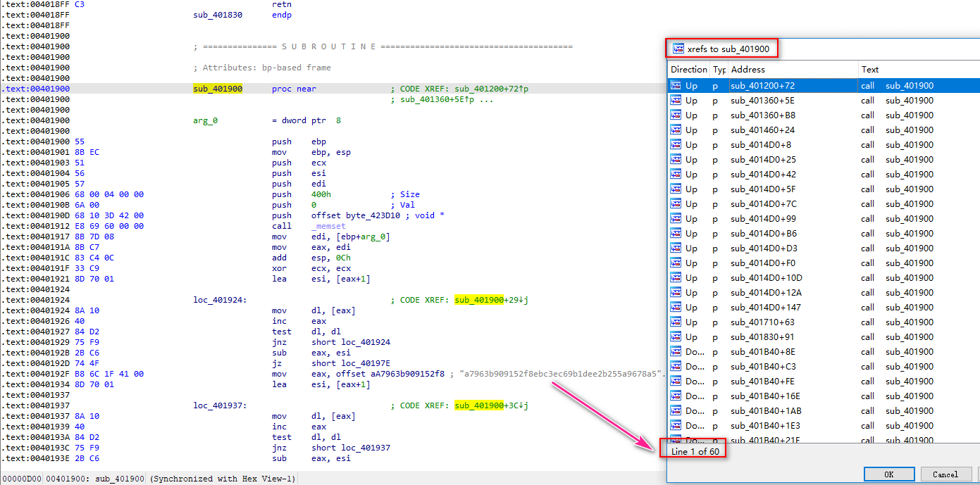Image resolution: width=980 pixels, height=485 pixels.
Task: Click the row icon for sub_4014D0+5F
Action: [676, 189]
